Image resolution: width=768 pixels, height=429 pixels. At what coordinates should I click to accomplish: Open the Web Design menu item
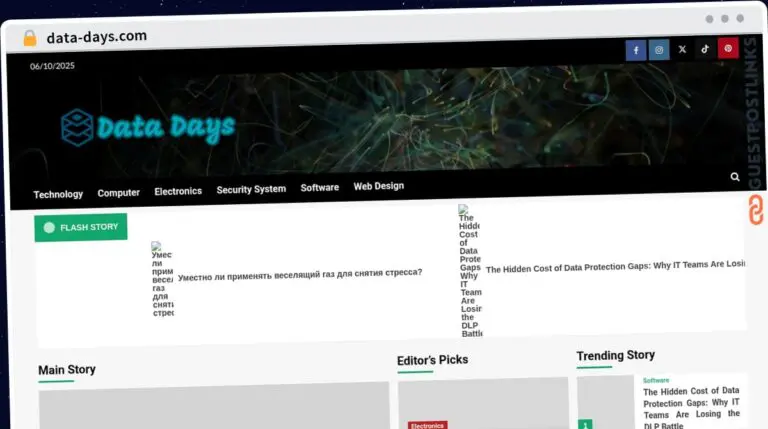tap(379, 186)
